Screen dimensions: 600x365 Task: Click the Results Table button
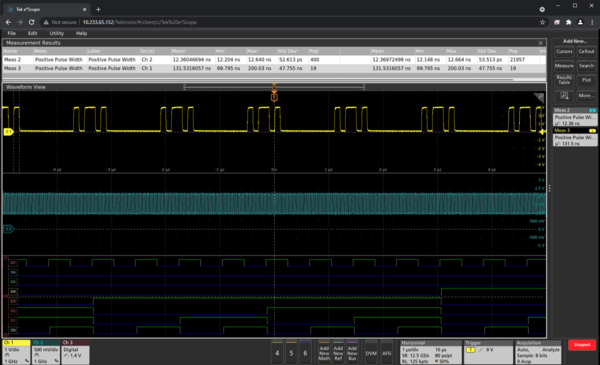pos(564,80)
